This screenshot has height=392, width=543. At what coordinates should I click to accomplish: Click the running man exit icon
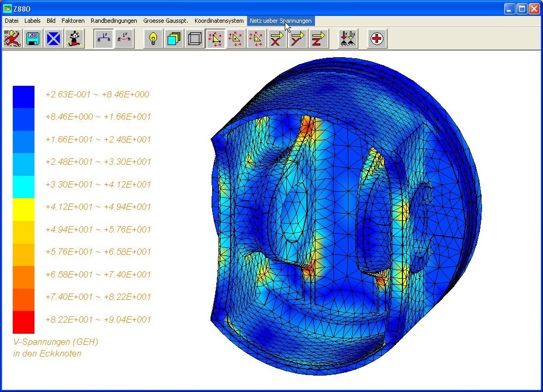(13, 39)
